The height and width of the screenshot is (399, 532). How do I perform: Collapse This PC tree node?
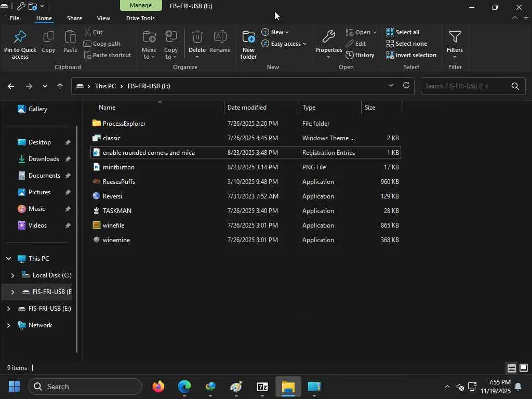pos(8,259)
